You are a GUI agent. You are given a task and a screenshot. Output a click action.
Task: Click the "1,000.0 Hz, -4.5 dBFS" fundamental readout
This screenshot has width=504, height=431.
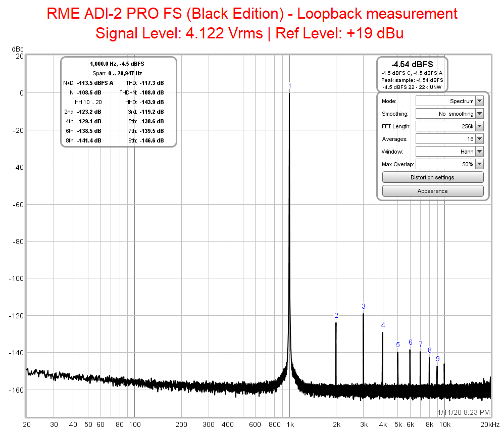point(117,64)
